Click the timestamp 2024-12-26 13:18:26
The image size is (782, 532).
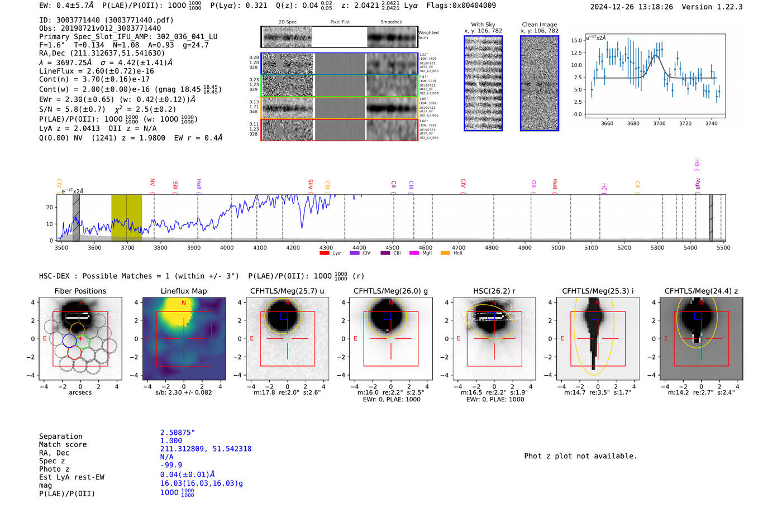(632, 7)
